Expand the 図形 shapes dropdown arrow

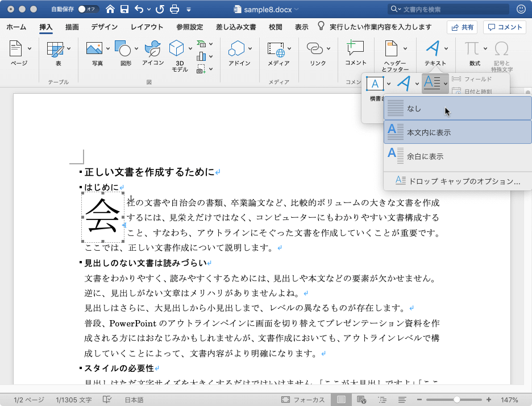pos(136,48)
